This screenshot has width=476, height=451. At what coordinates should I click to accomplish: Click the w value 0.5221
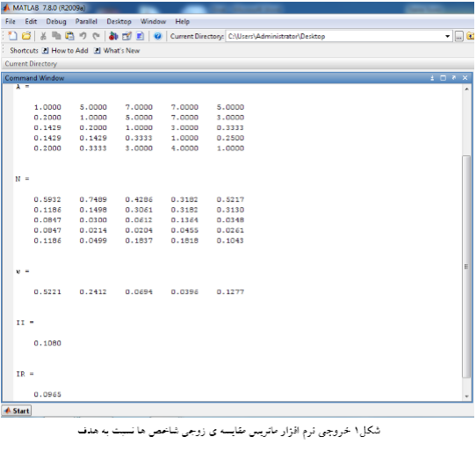[47, 292]
